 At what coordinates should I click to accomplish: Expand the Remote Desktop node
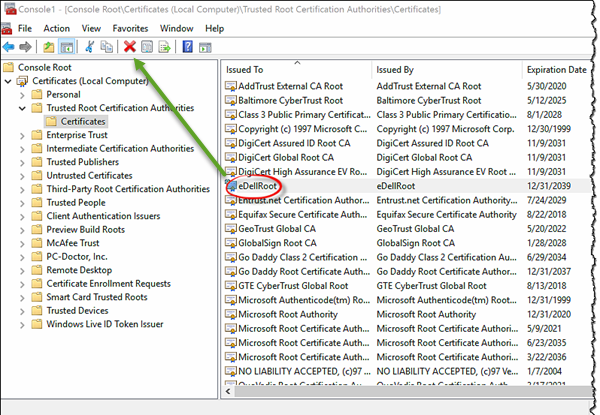pos(22,270)
